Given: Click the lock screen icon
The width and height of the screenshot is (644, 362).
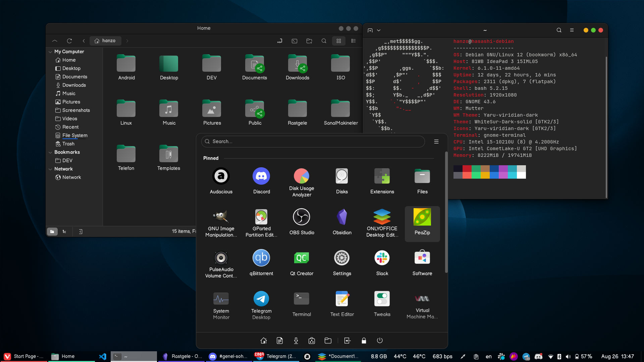Looking at the screenshot, I should (364, 341).
